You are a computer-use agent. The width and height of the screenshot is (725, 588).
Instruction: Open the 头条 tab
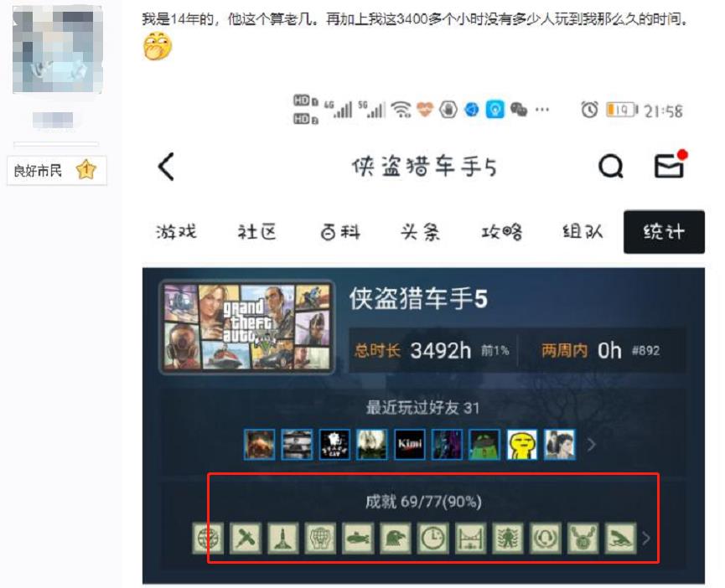pos(420,232)
